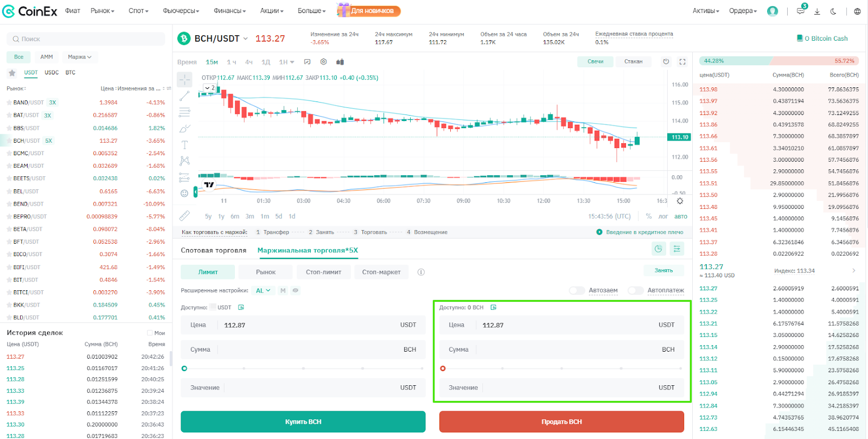Open chart axis settings gear
Image resolution: width=868 pixels, height=439 pixels.
[x=680, y=201]
